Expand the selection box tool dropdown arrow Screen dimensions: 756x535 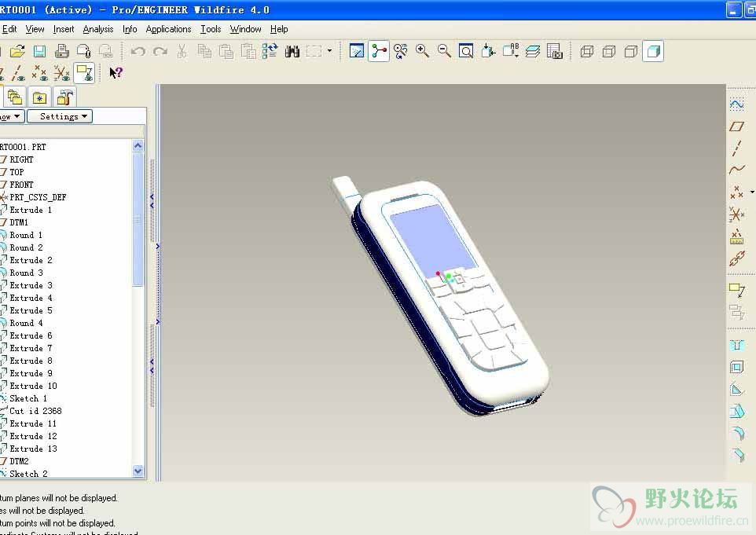click(x=330, y=50)
